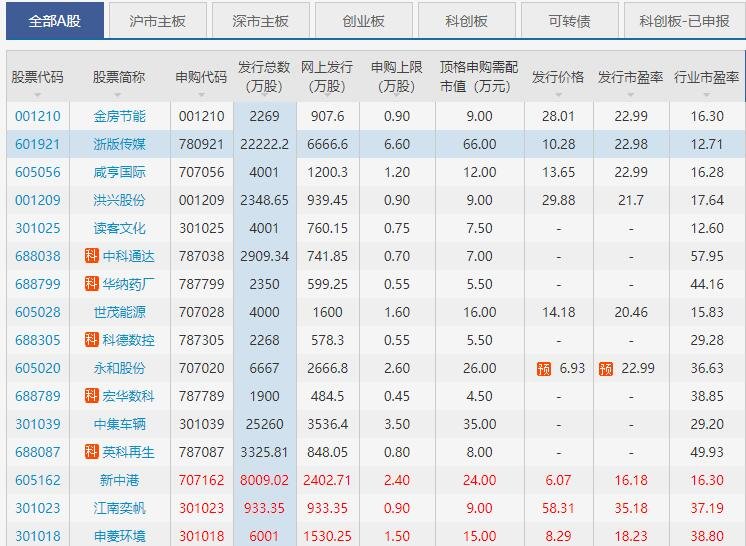Open stock code link 601921

pos(38,144)
